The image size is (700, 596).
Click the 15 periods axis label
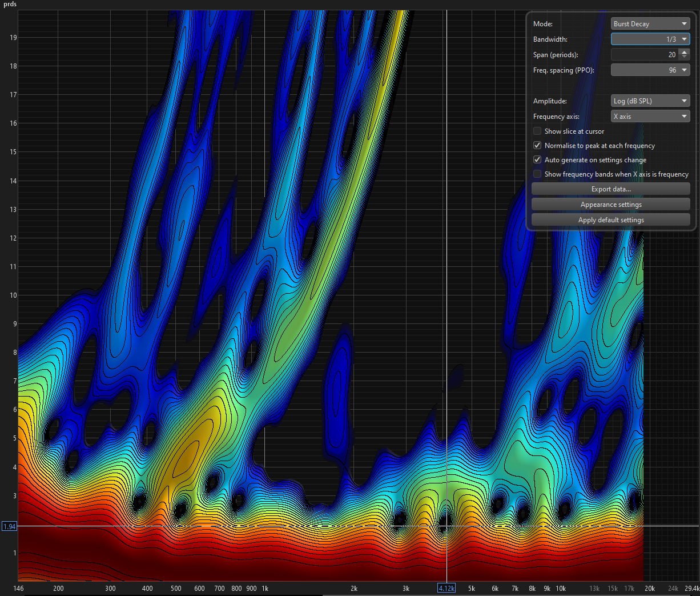[x=13, y=152]
